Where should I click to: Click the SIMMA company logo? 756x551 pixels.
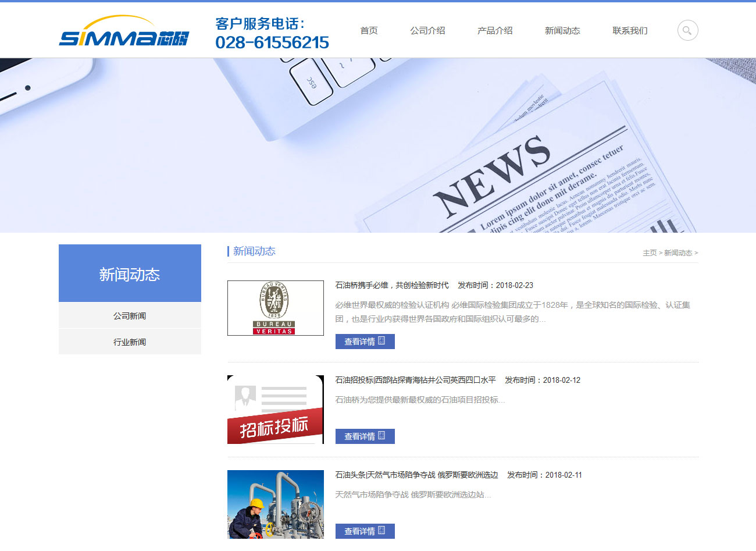tap(124, 33)
